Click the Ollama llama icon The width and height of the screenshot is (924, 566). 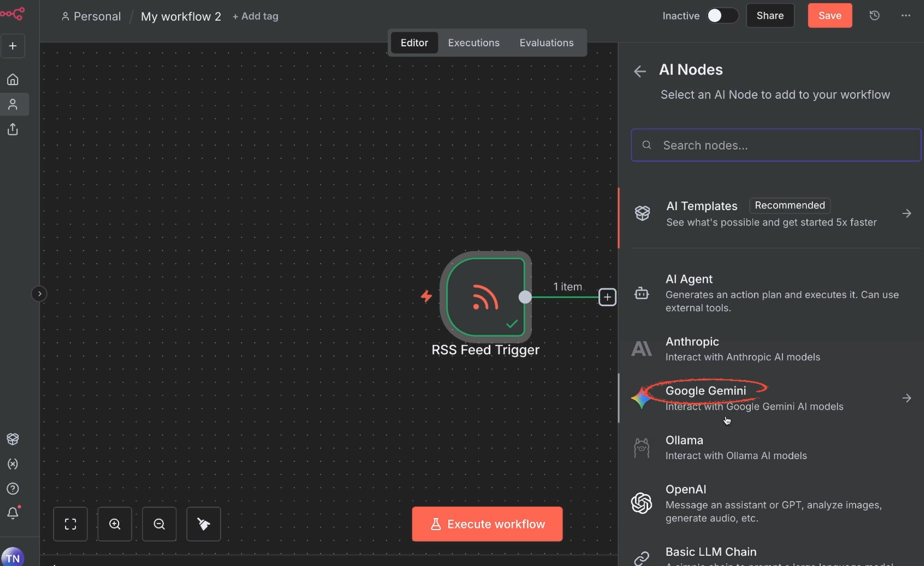pos(642,447)
